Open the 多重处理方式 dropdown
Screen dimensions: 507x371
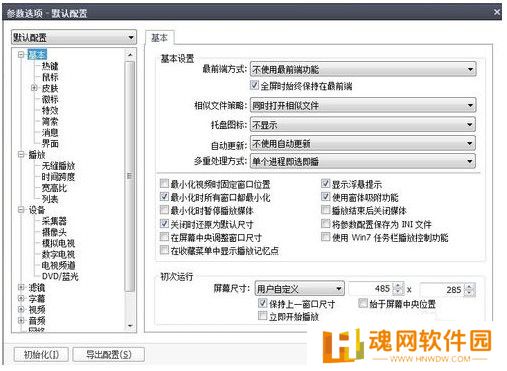pos(363,162)
